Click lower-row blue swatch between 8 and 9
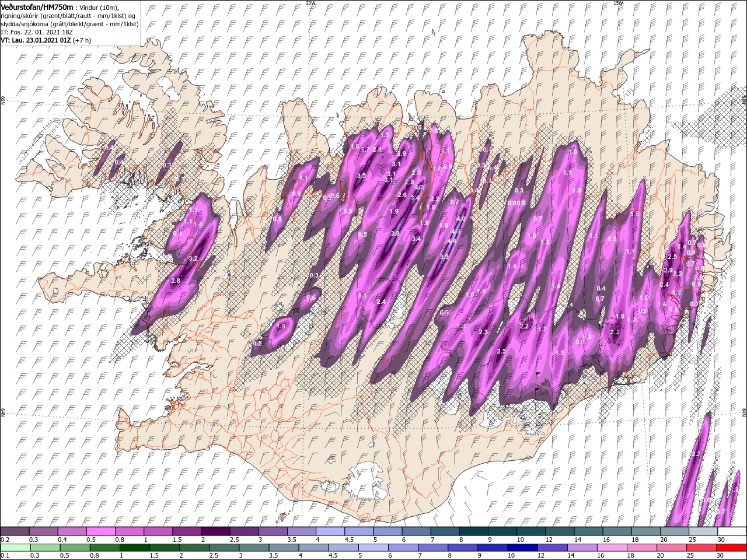 462,548
